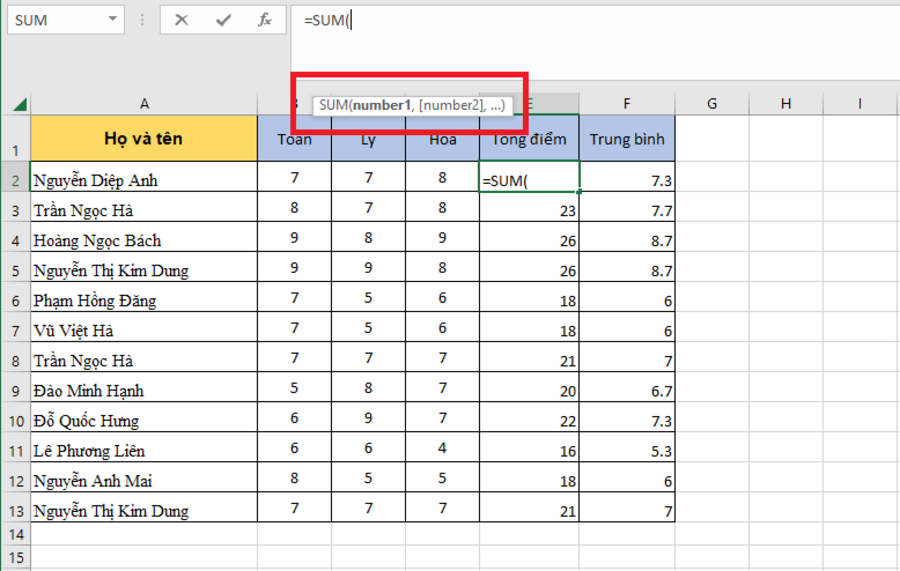Image resolution: width=900 pixels, height=571 pixels.
Task: Click name cell 'Đào Minh Hạnh'
Action: click(x=143, y=387)
